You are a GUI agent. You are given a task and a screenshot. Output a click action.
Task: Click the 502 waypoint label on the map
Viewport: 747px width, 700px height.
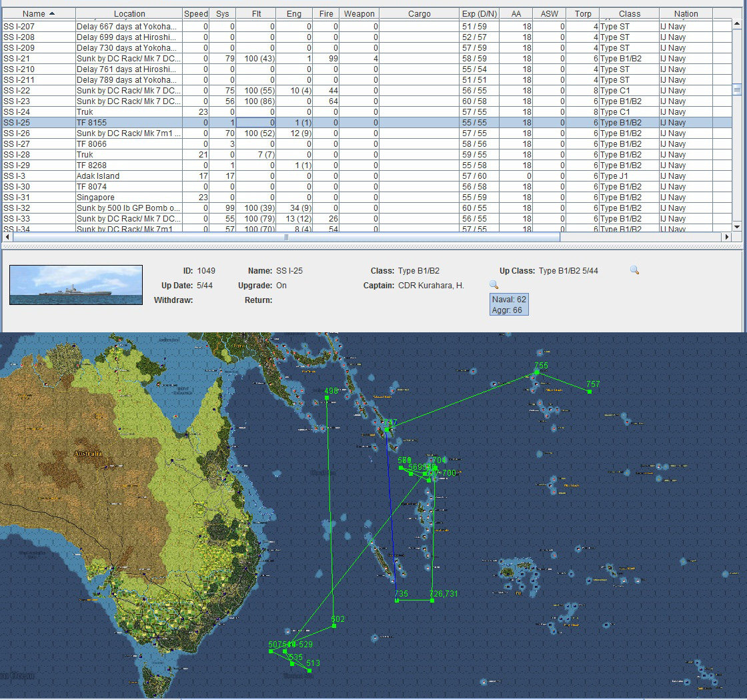[x=337, y=619]
